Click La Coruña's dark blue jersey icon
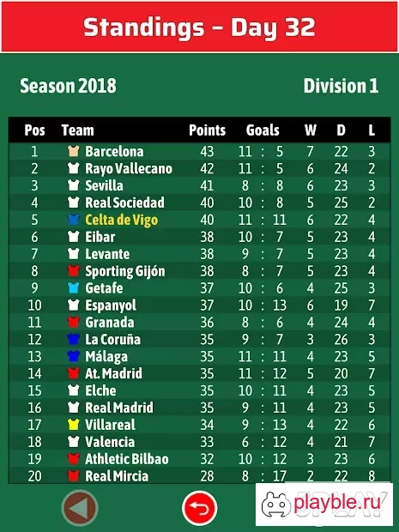 (74, 339)
